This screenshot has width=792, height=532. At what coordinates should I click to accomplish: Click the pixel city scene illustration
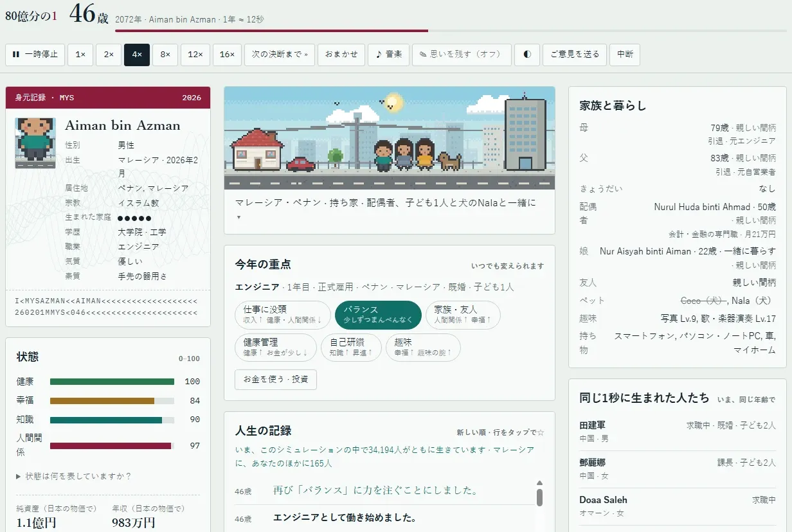(x=390, y=138)
